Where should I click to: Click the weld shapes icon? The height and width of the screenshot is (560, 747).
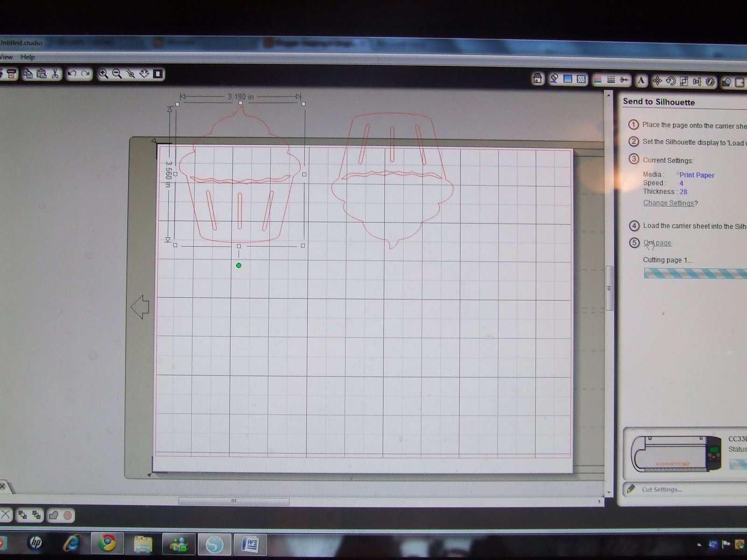(54, 515)
